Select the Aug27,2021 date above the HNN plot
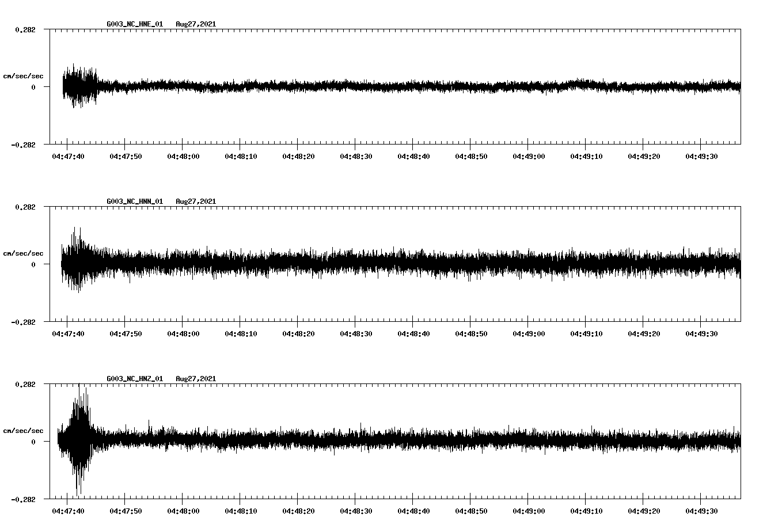This screenshot has height=532, width=782. pyautogui.click(x=196, y=202)
